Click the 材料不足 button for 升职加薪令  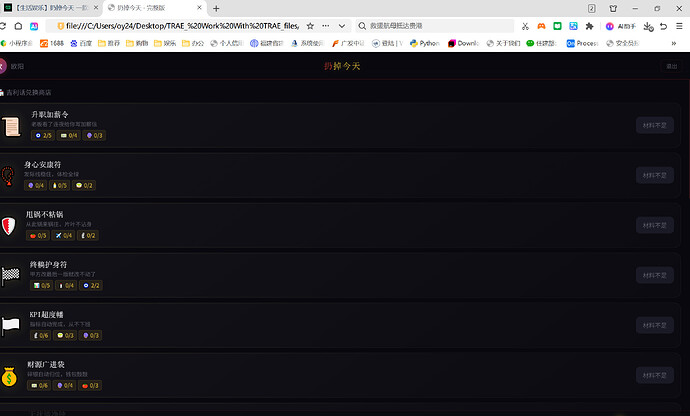click(654, 125)
